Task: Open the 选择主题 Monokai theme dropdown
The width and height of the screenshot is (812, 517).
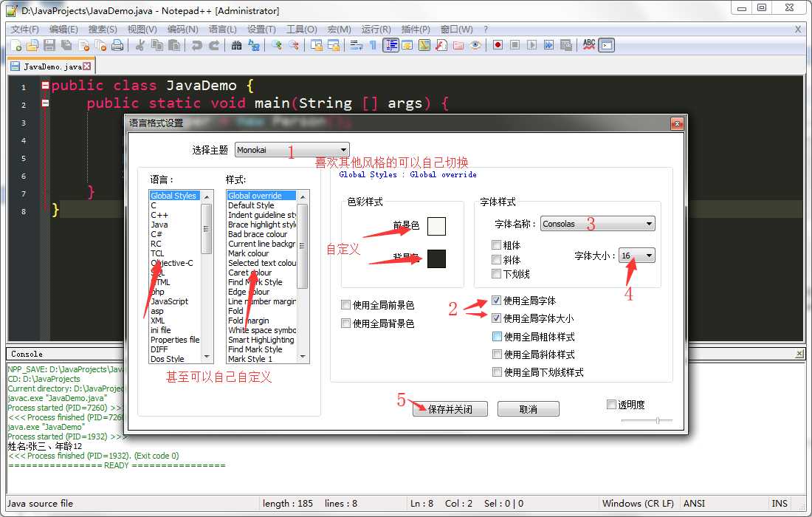Action: click(x=292, y=150)
